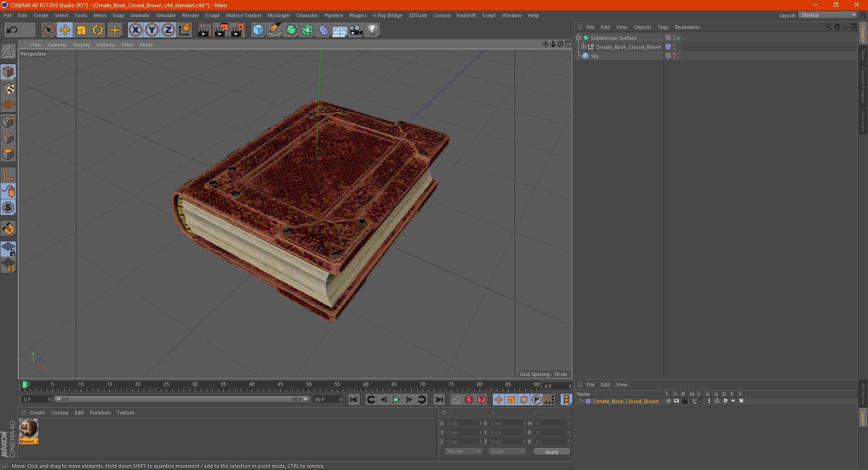The image size is (868, 470).
Task: Open the Scale mode dropdown
Action: [x=507, y=451]
